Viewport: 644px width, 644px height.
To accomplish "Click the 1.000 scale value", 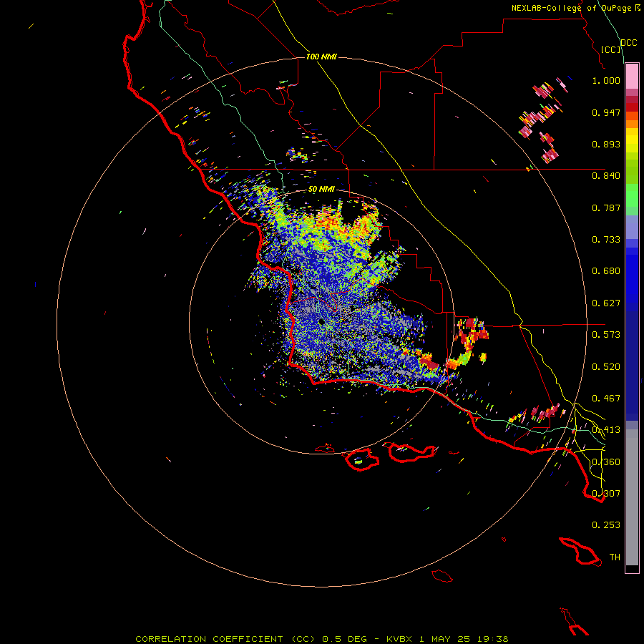I will pyautogui.click(x=606, y=80).
